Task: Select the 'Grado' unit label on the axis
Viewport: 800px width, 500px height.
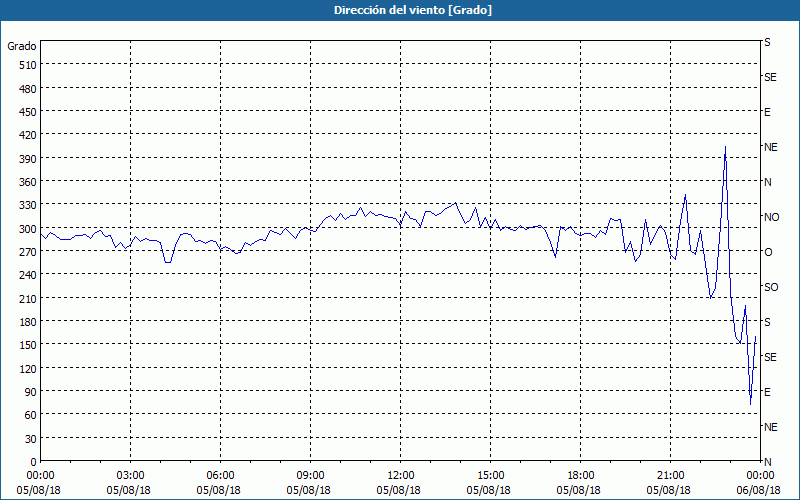Action: 22,46
